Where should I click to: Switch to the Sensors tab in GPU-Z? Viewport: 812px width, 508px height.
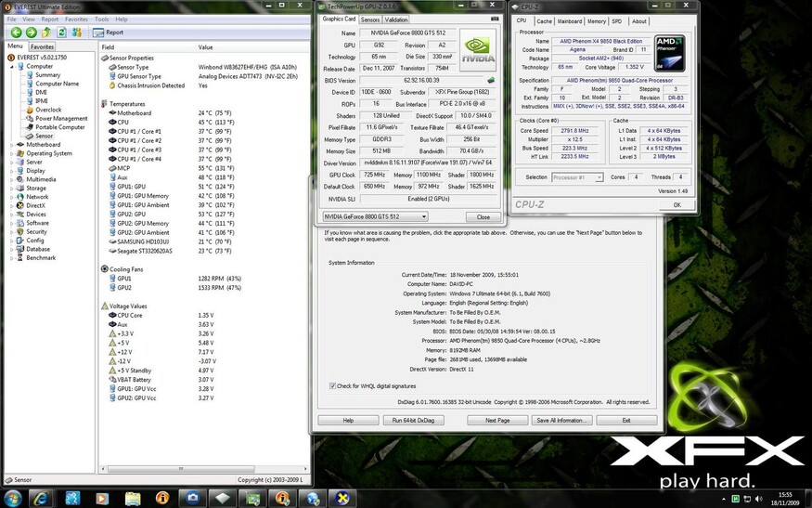370,20
